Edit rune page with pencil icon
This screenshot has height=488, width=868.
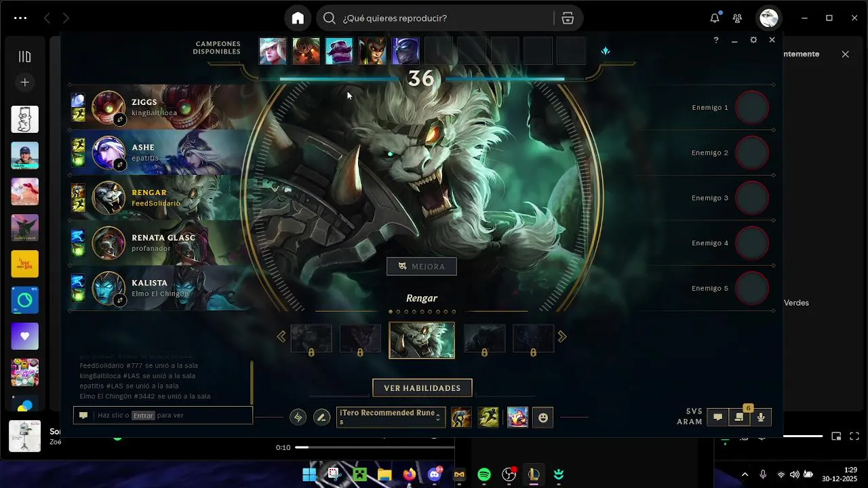322,418
